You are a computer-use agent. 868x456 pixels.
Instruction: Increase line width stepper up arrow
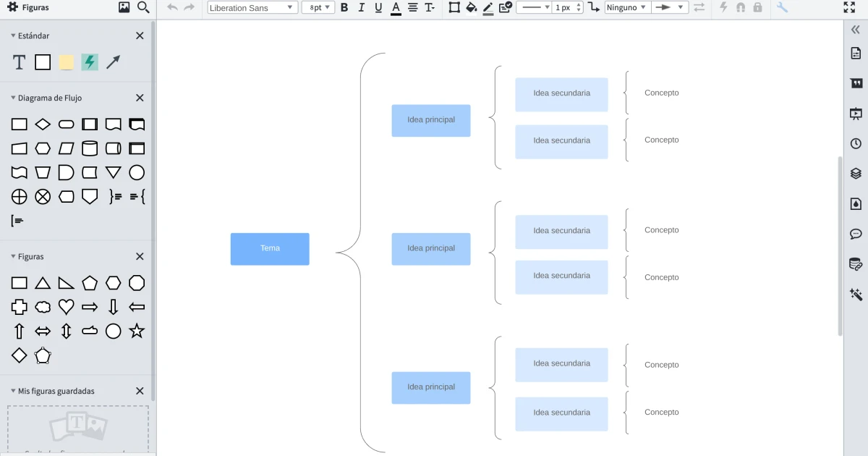click(579, 4)
